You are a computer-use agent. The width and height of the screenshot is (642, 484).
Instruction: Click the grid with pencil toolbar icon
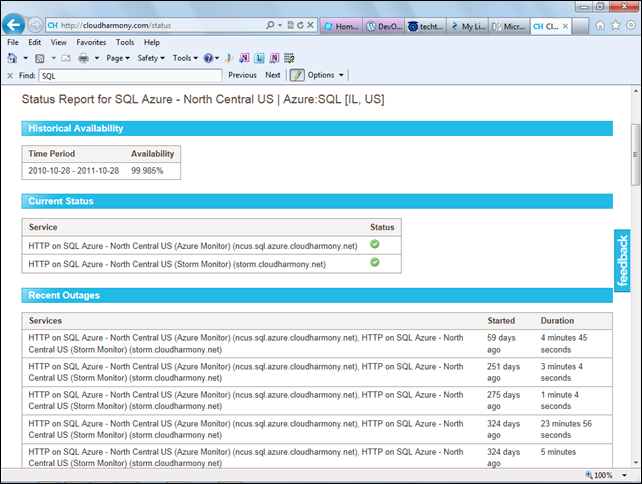pos(289,58)
